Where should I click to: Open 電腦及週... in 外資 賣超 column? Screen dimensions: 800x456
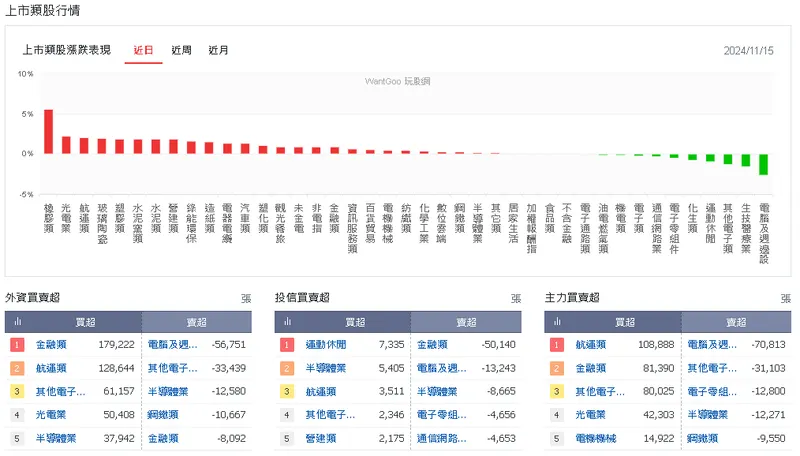pyautogui.click(x=172, y=345)
